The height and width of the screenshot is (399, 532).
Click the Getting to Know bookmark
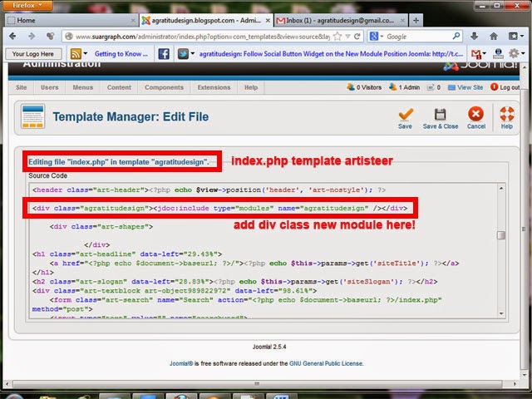(x=121, y=53)
